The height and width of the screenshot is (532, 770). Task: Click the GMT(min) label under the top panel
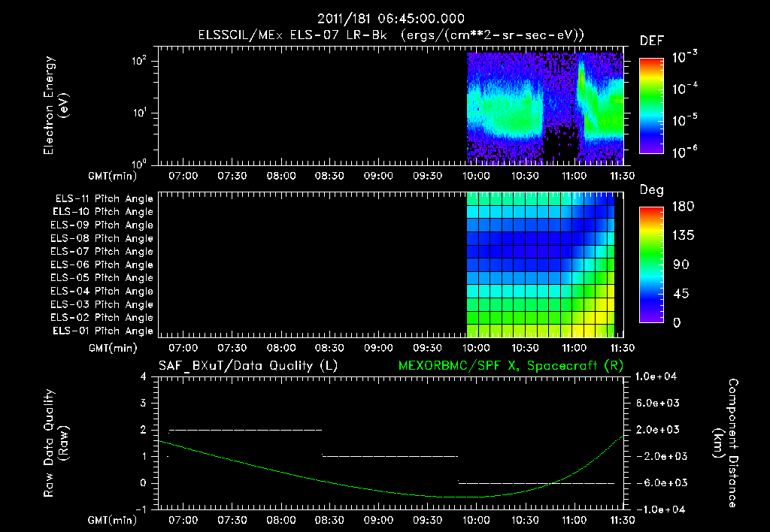[x=113, y=176]
